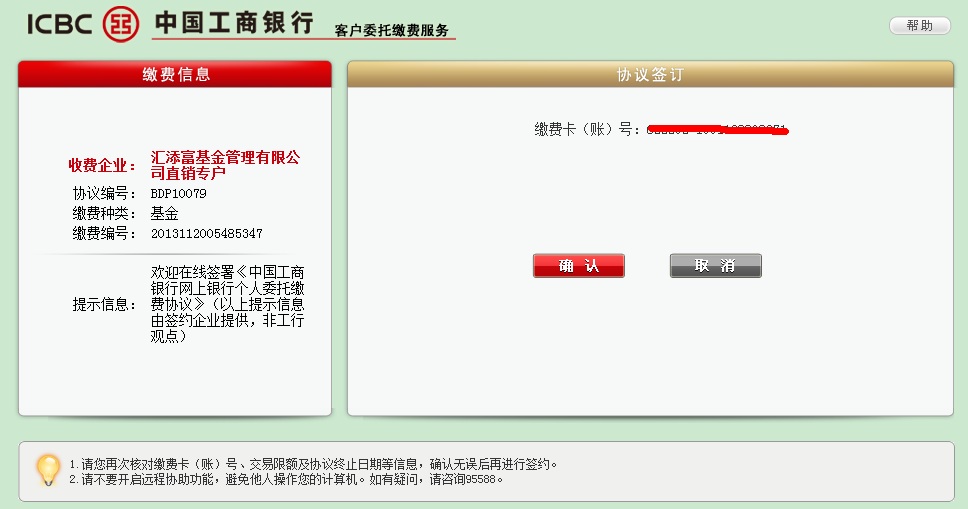
Task: Select the 协议签订 panel header
Action: tap(650, 75)
